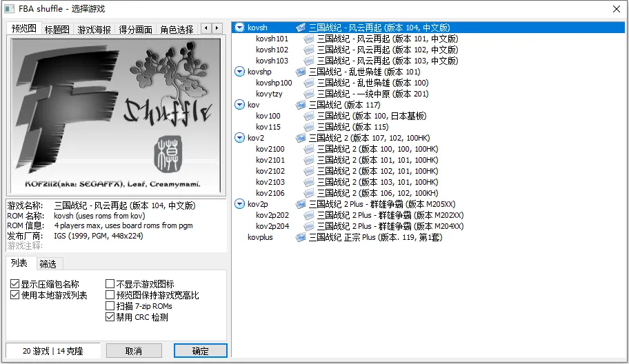
Task: Switch to the 标题图 tab
Action: click(57, 30)
